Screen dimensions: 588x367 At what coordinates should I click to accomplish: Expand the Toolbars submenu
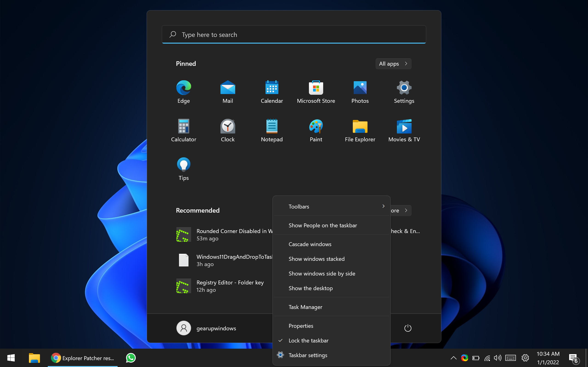[x=384, y=206]
